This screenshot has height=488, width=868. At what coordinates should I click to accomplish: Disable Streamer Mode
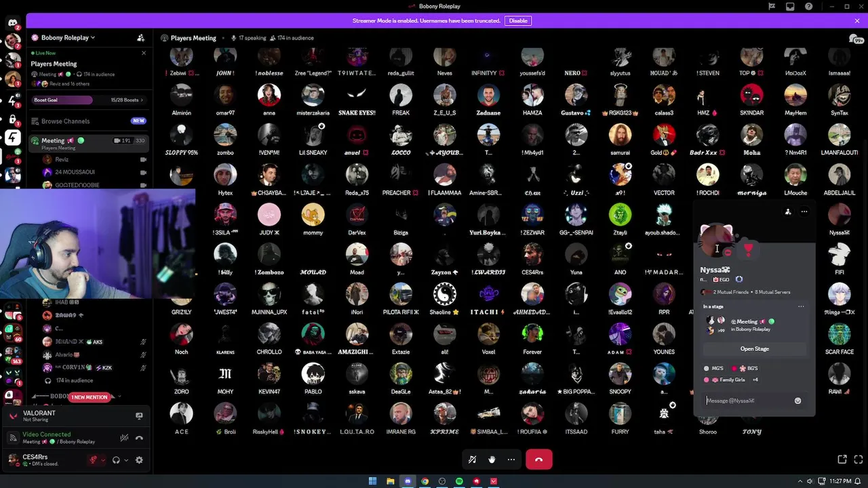click(518, 21)
